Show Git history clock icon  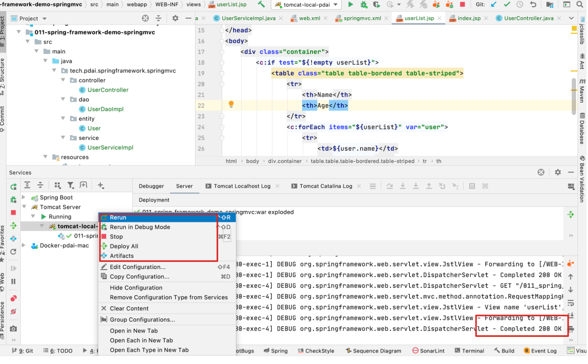(x=520, y=4)
